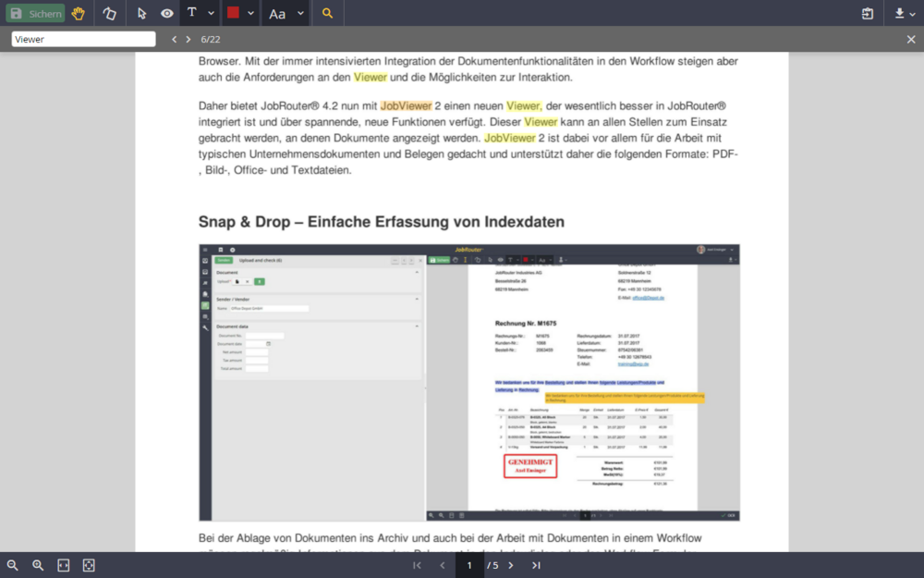Click the green Sichern save button
The image size is (924, 578).
[x=35, y=13]
